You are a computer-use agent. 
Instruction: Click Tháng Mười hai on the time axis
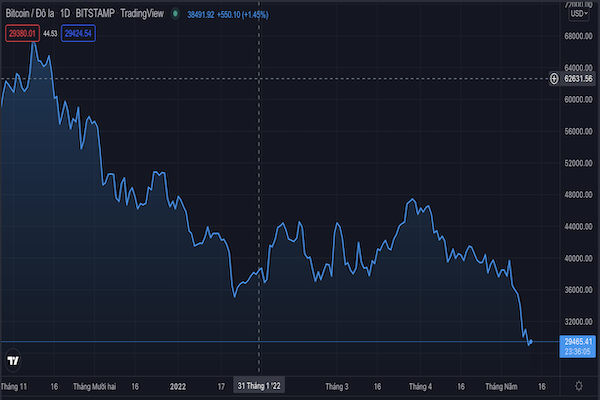tap(96, 385)
